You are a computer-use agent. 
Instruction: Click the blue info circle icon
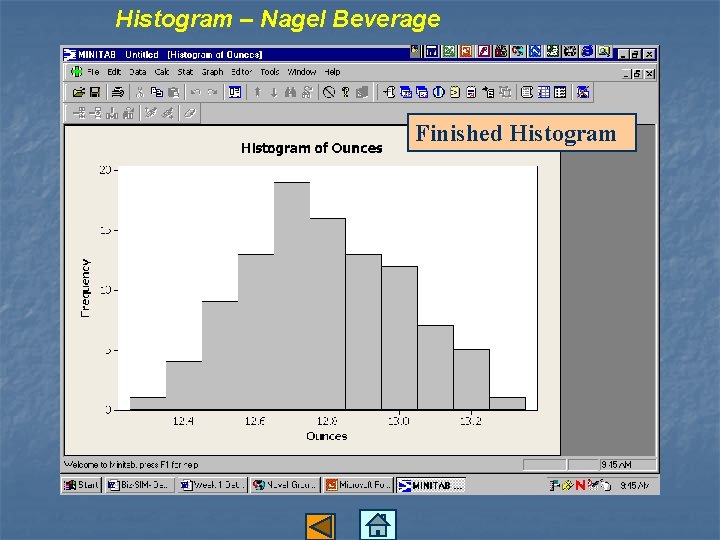(439, 92)
